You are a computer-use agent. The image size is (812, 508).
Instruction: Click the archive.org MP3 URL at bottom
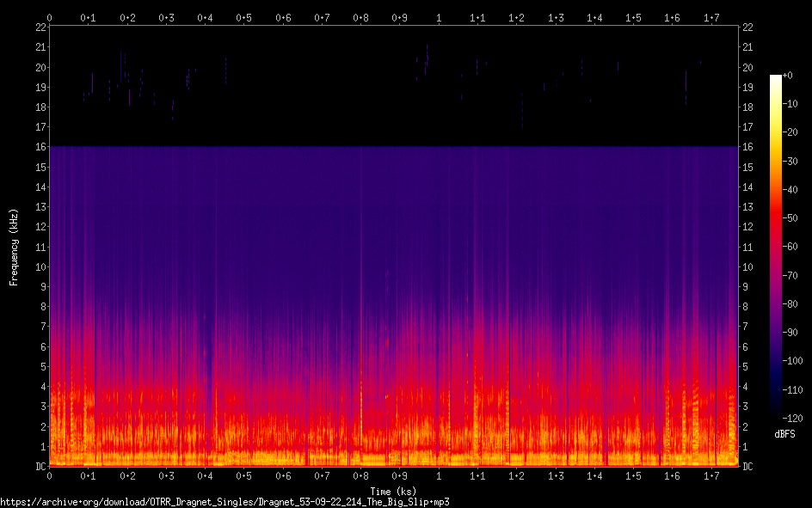tap(225, 501)
